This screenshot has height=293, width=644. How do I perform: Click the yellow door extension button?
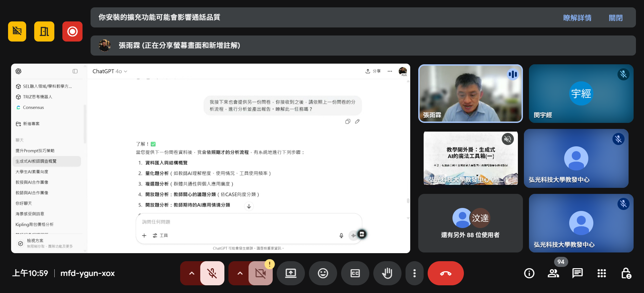tap(44, 31)
